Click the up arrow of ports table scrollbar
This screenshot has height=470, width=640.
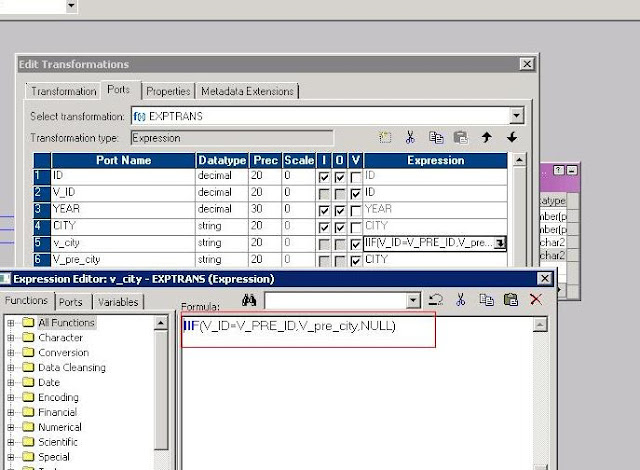[519, 160]
